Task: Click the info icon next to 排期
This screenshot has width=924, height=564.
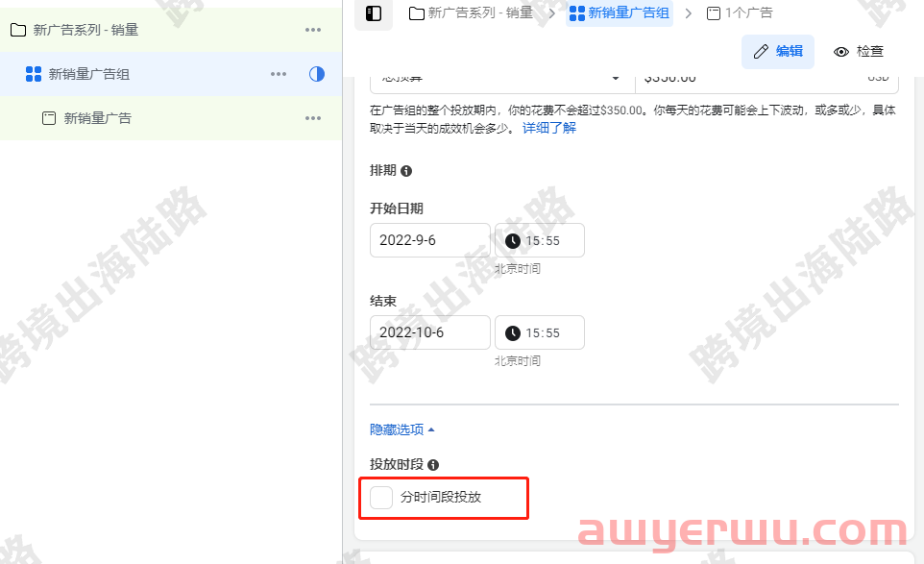Action: [406, 171]
